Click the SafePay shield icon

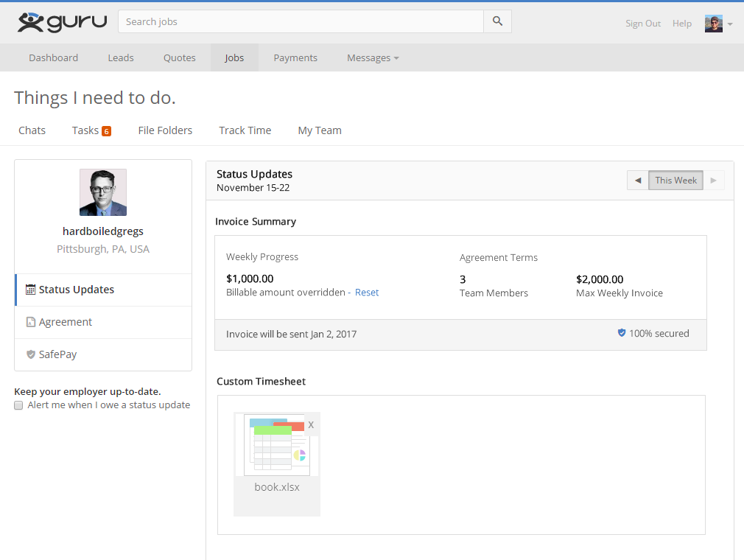click(31, 354)
